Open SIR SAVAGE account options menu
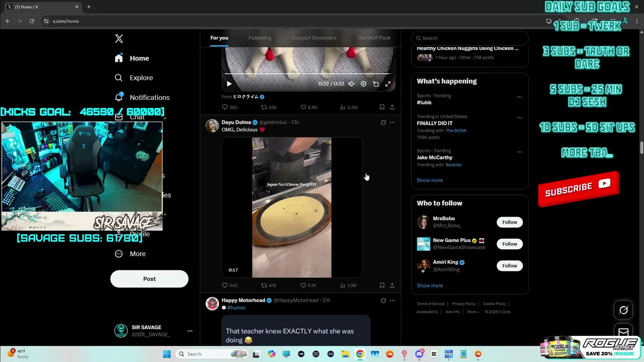Screen dimensions: 644x362 point(190,331)
